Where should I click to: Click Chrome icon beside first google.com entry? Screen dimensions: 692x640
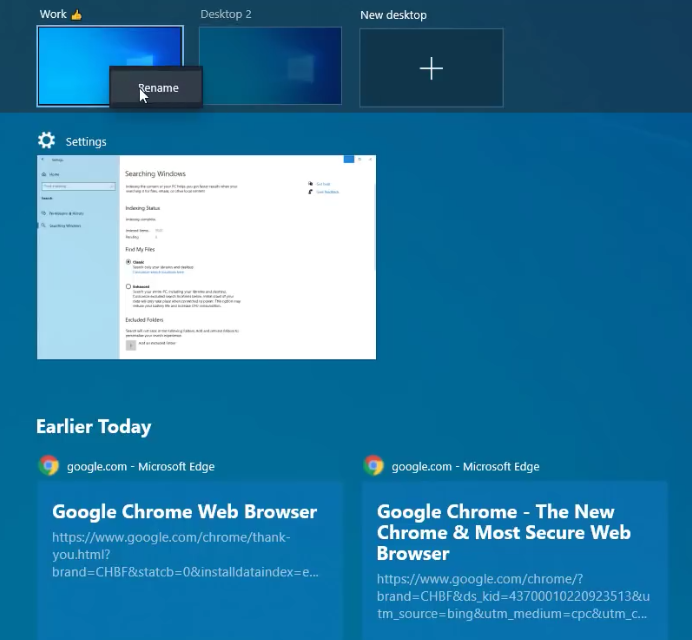(49, 466)
